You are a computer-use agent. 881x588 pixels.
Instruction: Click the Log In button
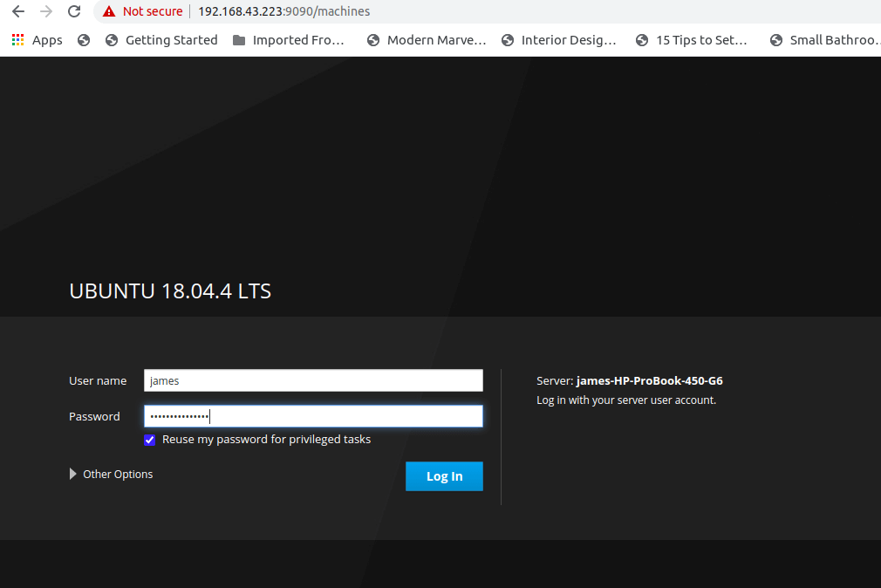coord(445,476)
